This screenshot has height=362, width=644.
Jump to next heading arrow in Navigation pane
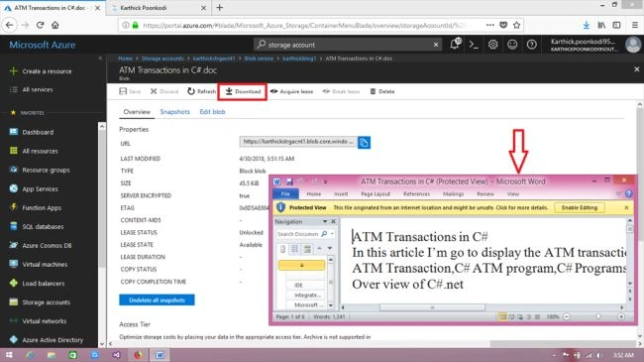click(329, 248)
